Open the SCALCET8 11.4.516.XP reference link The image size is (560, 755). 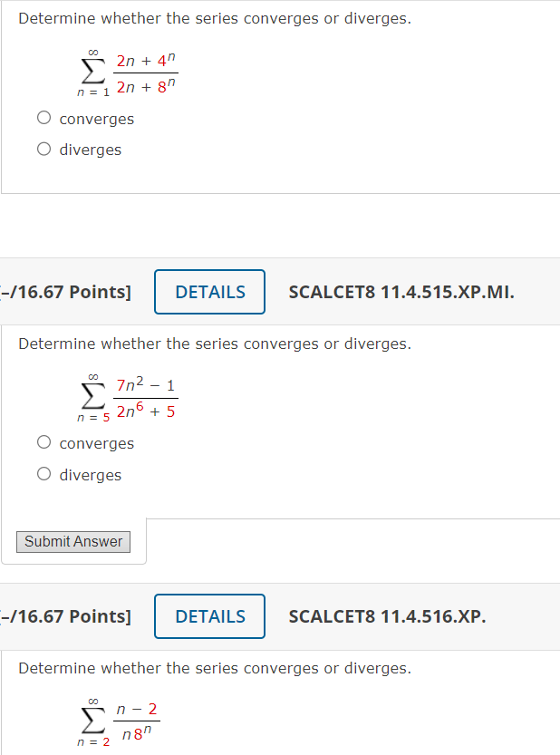pyautogui.click(x=387, y=616)
